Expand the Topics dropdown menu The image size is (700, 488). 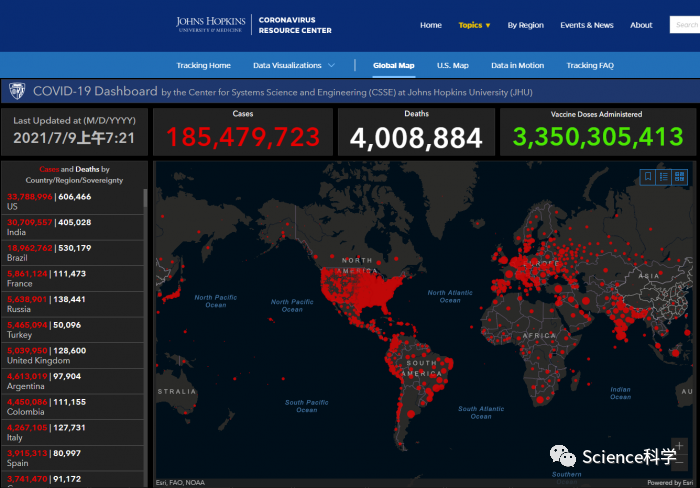(474, 25)
